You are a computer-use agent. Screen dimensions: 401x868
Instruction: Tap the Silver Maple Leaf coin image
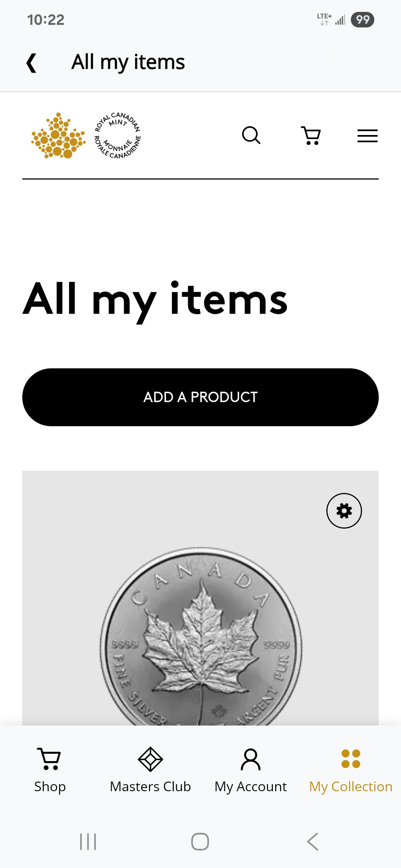pyautogui.click(x=200, y=638)
